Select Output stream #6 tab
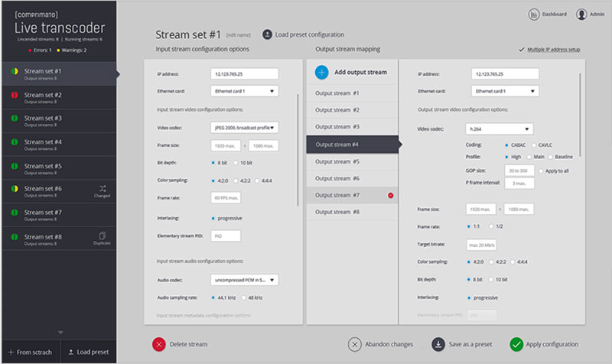 click(x=352, y=178)
